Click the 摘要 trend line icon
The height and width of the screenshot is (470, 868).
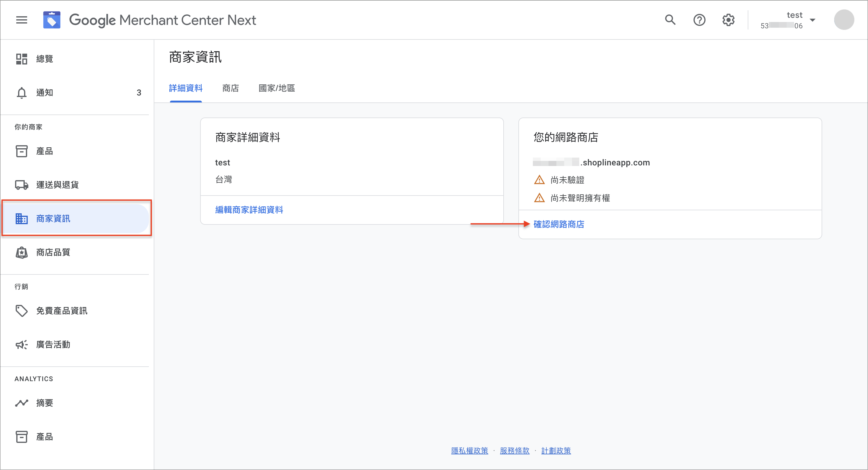22,403
